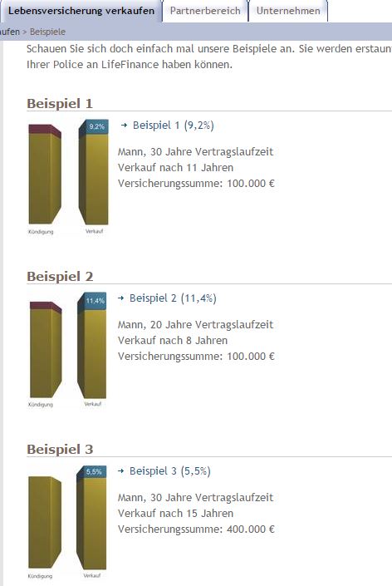Click the 5.5% Verkauf bar chart
Image resolution: width=392 pixels, height=586 pixels.
click(91, 518)
